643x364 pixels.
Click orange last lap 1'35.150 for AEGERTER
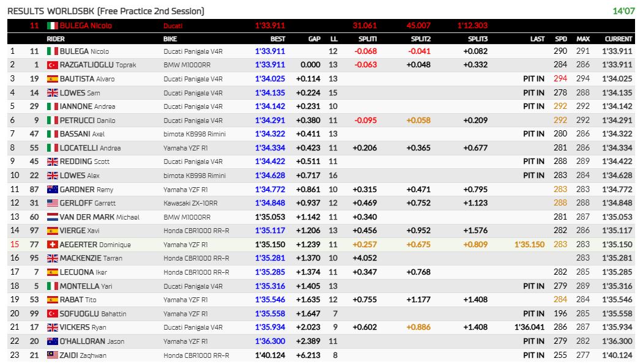pyautogui.click(x=529, y=245)
